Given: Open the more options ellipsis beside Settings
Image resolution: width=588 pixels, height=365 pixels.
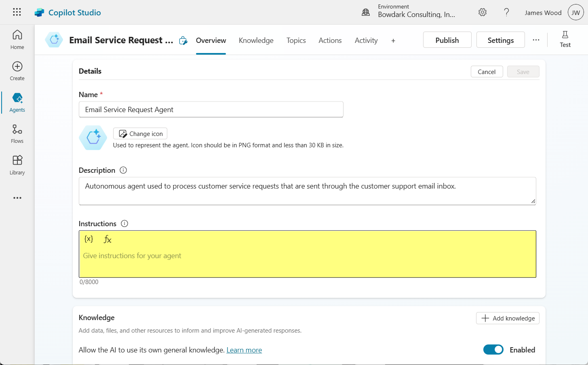Looking at the screenshot, I should tap(536, 40).
